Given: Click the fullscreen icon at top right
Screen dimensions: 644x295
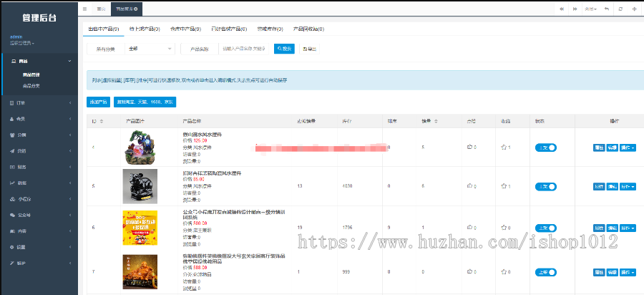Looking at the screenshot, I should pyautogui.click(x=634, y=9).
